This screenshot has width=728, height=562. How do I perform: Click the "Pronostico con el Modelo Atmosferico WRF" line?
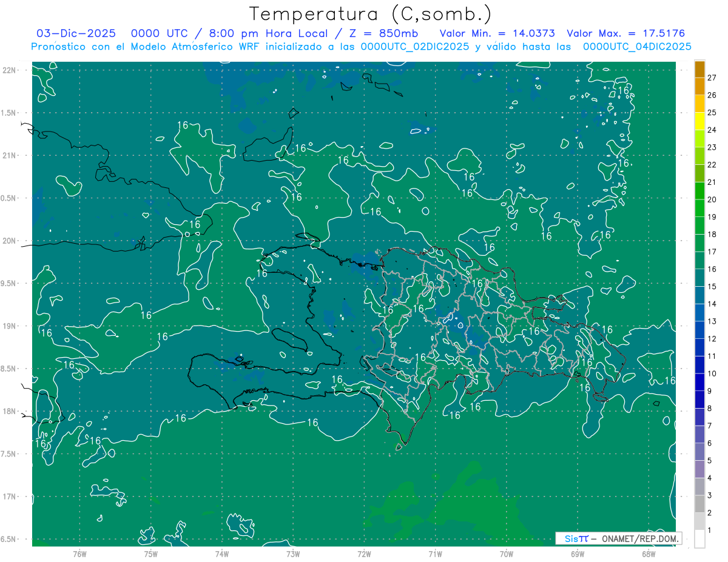pos(361,46)
